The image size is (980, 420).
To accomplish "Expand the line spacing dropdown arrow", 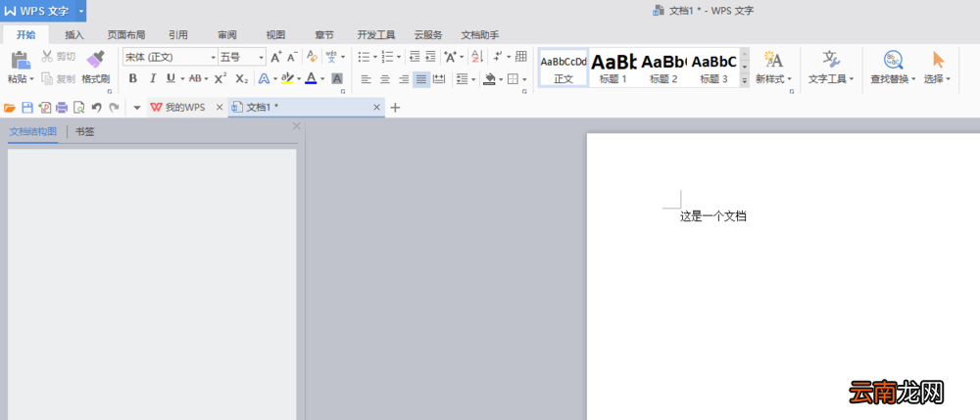I will coord(473,79).
